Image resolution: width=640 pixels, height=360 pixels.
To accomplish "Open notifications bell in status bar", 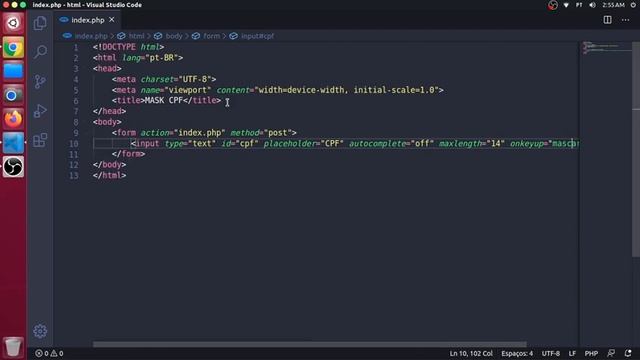I will coord(628,353).
